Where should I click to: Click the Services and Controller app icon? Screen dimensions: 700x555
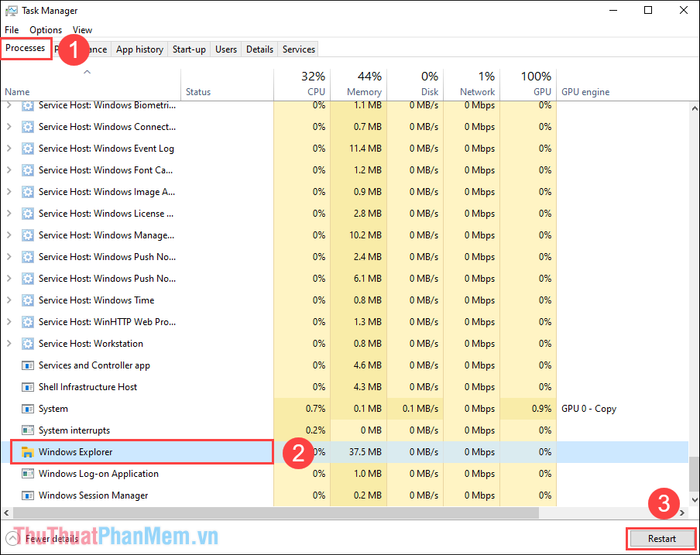pyautogui.click(x=28, y=365)
